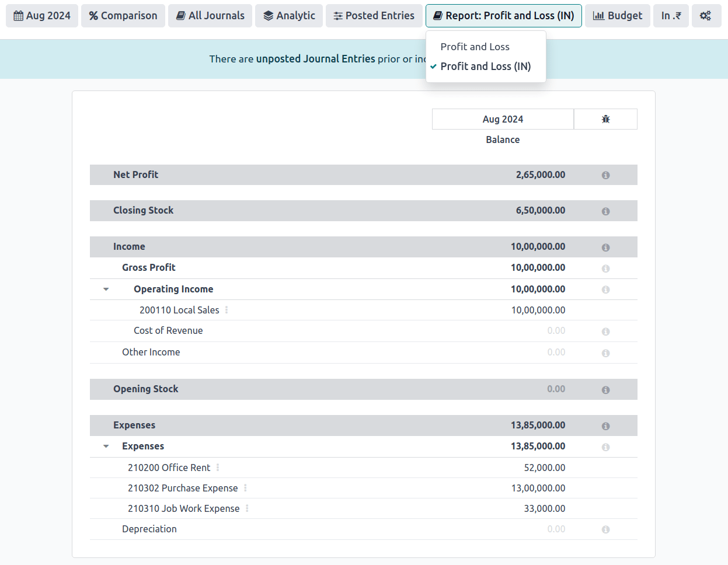
Task: Click the Budget report option
Action: coord(617,16)
